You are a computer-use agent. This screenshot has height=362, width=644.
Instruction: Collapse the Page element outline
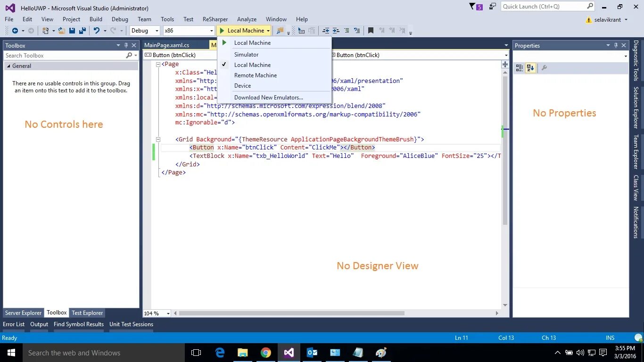click(158, 64)
